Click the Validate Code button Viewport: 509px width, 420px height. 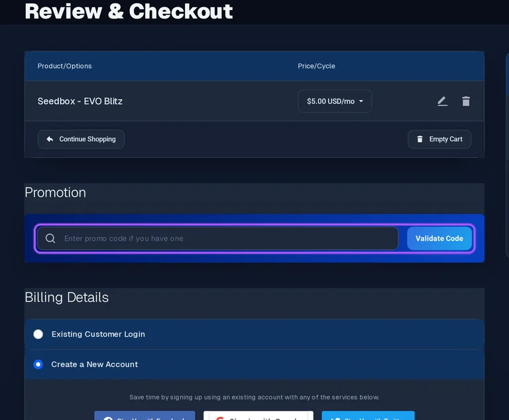tap(439, 238)
